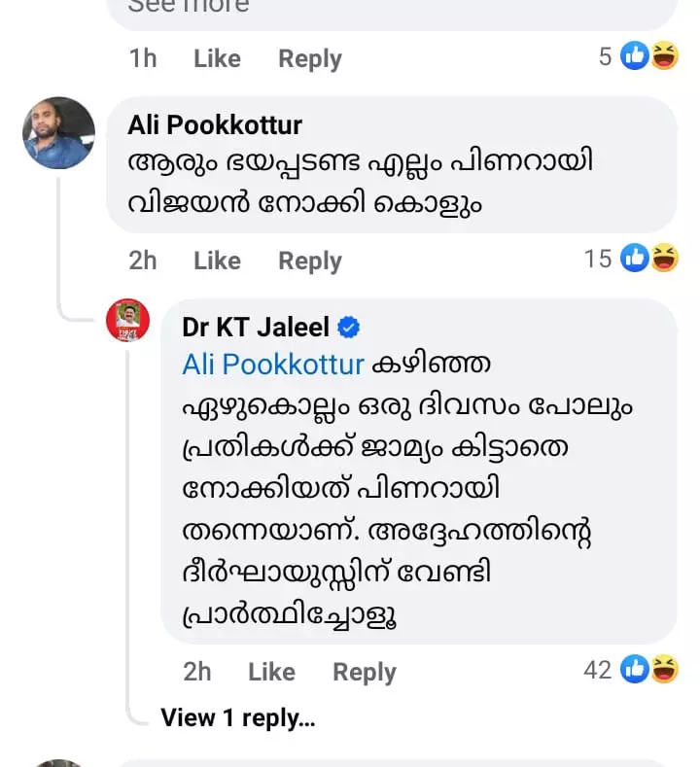Show reaction count 42 on Jaleel's reply
The width and height of the screenshot is (700, 767).
(597, 669)
